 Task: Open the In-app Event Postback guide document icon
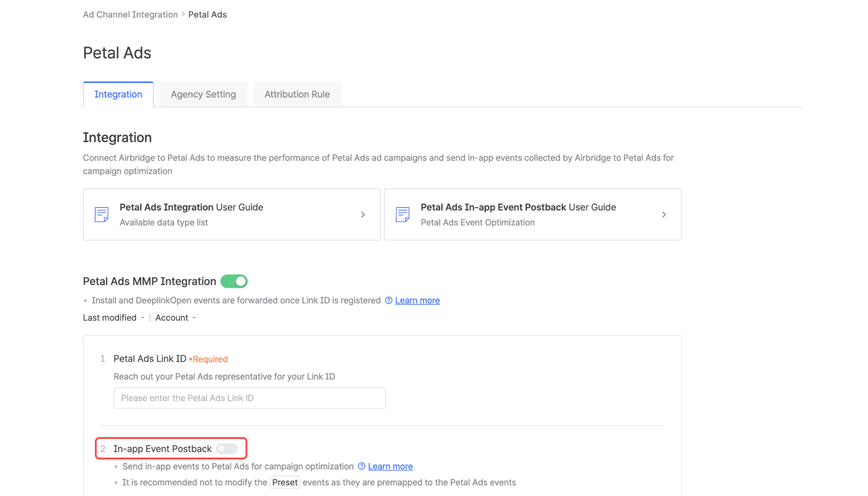[x=402, y=215]
